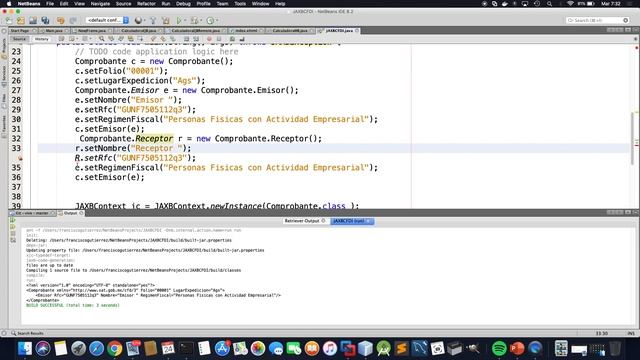Open the Debug menu
This screenshot has width=640, height=360.
pyautogui.click(x=183, y=4)
